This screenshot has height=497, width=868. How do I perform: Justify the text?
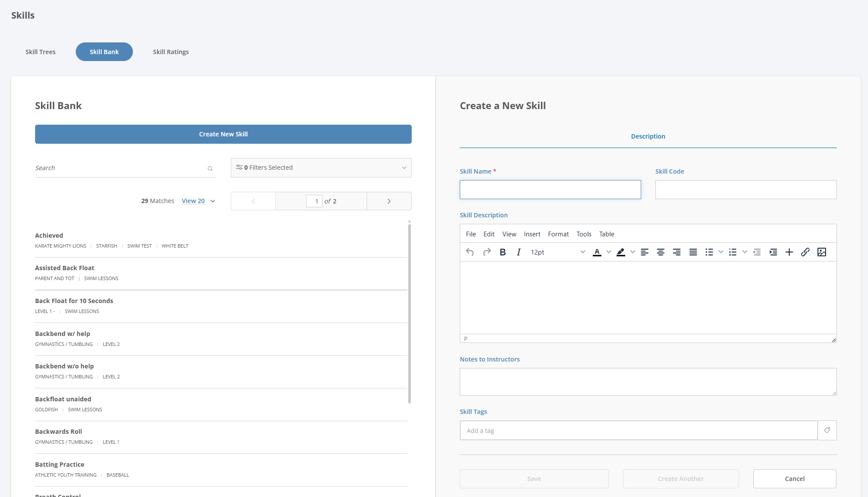click(x=693, y=252)
